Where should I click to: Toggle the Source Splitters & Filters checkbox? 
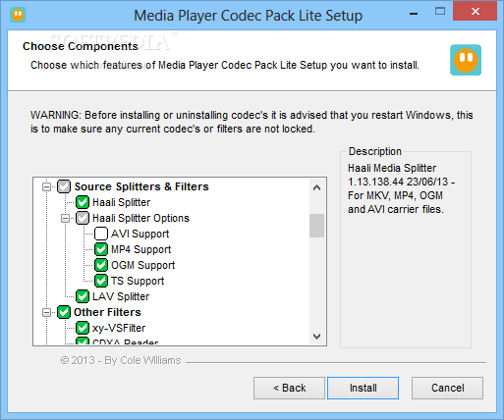click(64, 186)
